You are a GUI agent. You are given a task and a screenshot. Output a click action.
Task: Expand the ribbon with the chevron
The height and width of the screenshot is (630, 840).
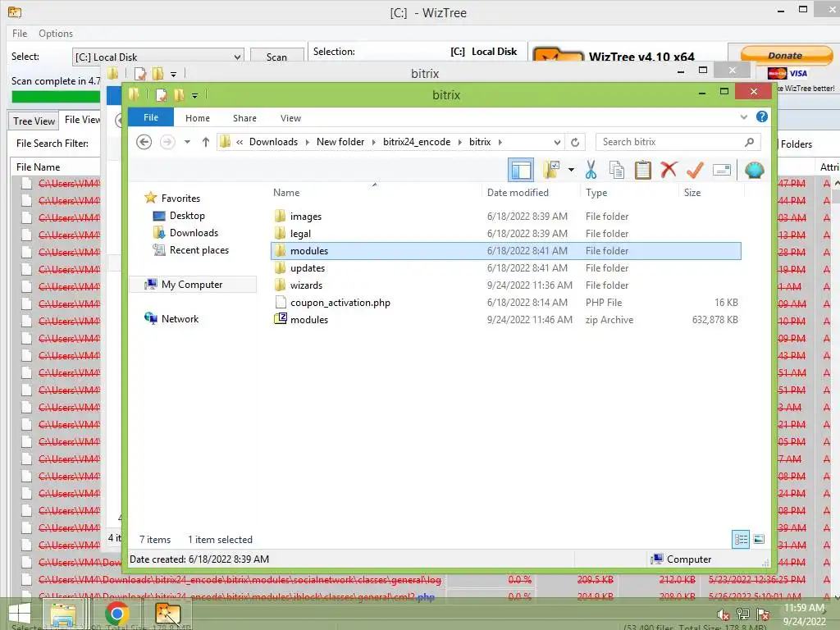pos(743,116)
